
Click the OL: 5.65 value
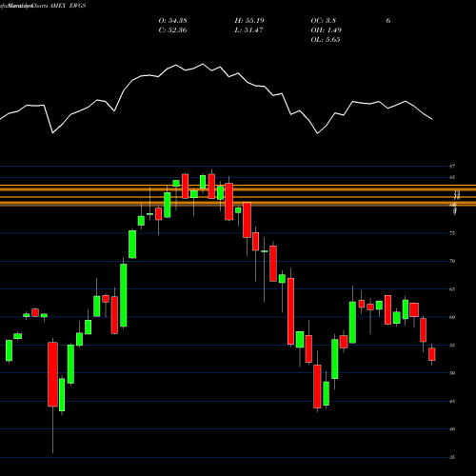point(326,40)
